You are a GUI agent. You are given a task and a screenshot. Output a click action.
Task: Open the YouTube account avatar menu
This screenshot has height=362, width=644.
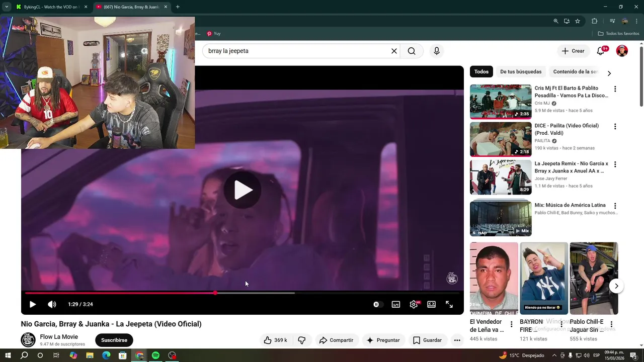pyautogui.click(x=622, y=51)
